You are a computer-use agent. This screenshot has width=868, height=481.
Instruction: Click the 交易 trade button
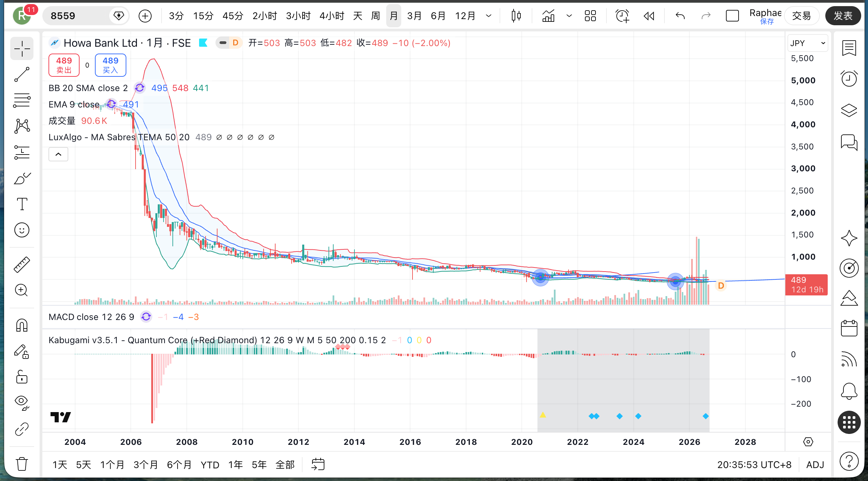[801, 16]
